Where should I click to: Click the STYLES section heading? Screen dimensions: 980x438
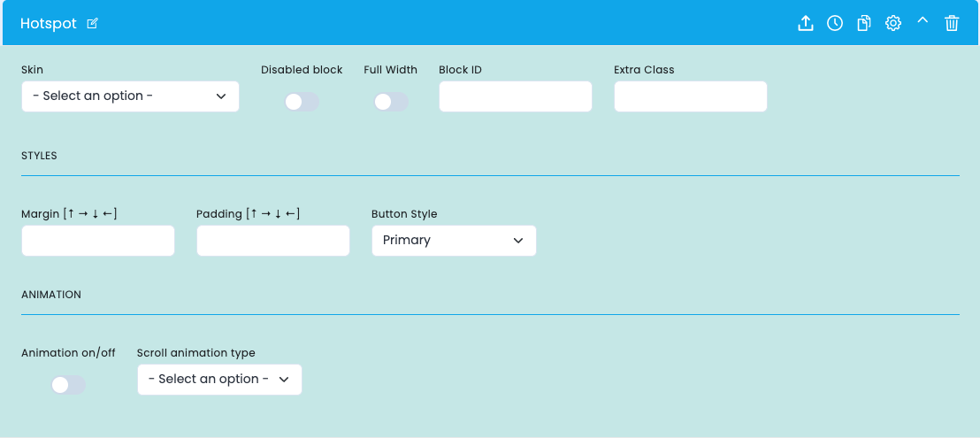pos(40,156)
